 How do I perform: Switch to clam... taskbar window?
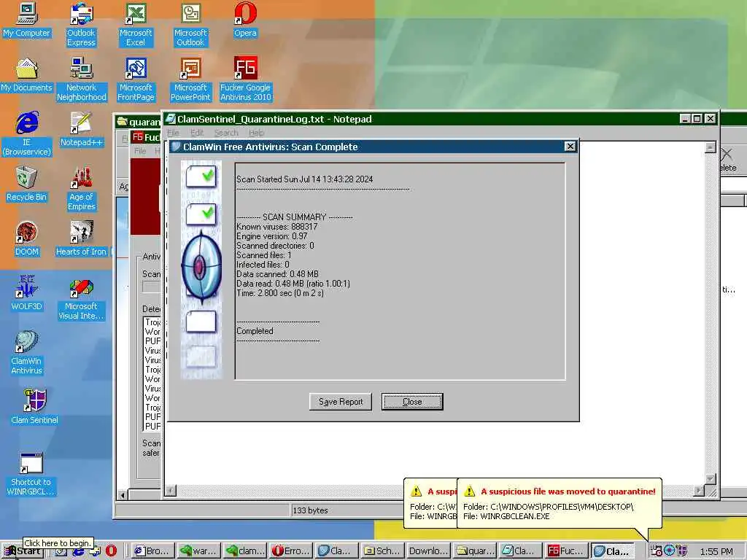pyautogui.click(x=245, y=551)
